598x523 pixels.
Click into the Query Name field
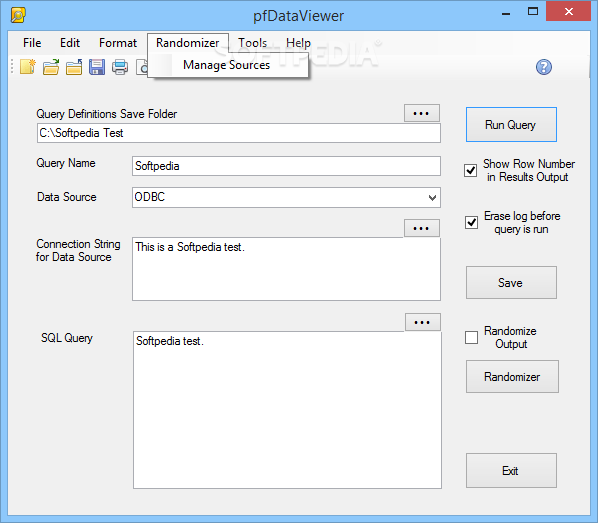pos(286,166)
